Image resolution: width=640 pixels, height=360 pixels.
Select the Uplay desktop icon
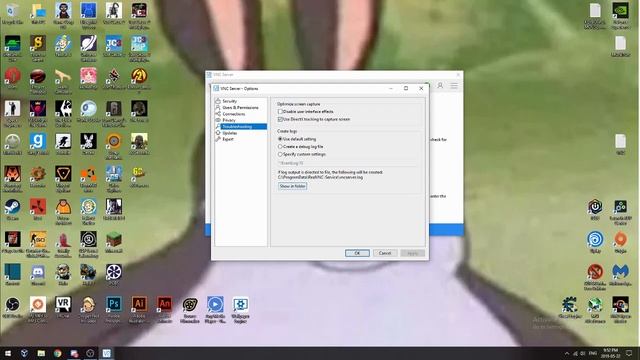tap(595, 242)
